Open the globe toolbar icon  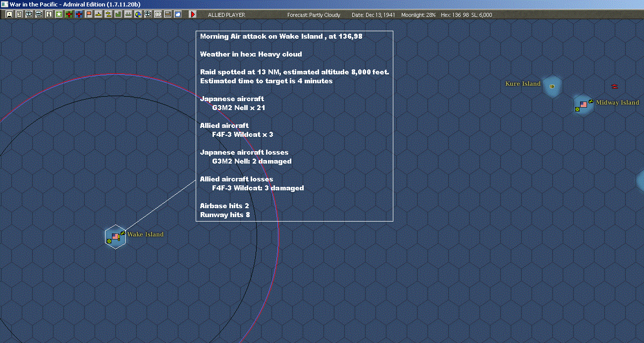point(138,14)
